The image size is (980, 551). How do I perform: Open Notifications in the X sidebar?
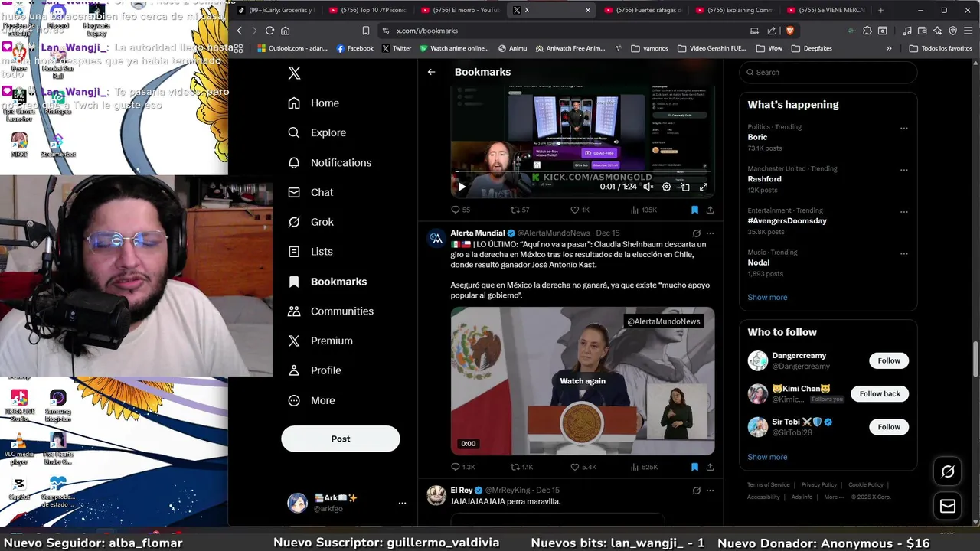coord(330,162)
